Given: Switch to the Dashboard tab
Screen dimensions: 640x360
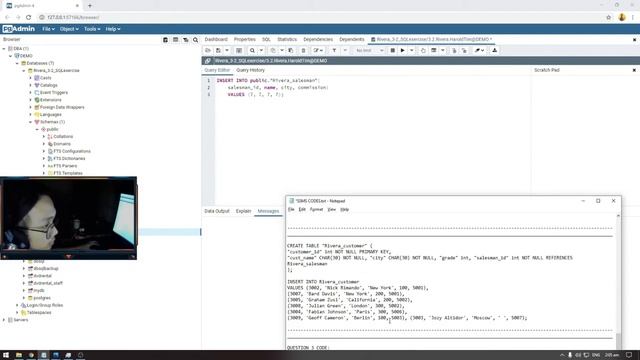Looking at the screenshot, I should [216, 40].
